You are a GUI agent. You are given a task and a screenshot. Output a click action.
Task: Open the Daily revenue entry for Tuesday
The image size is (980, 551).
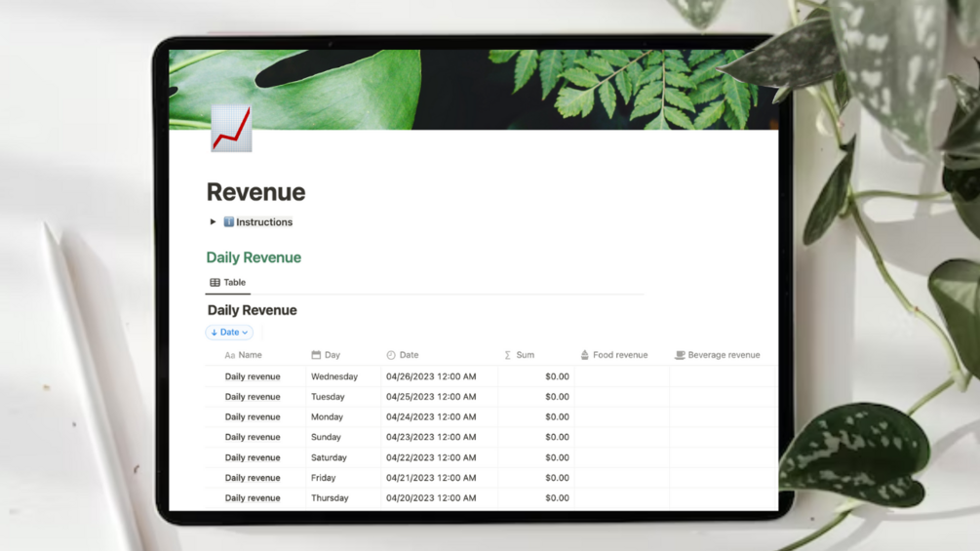253,397
